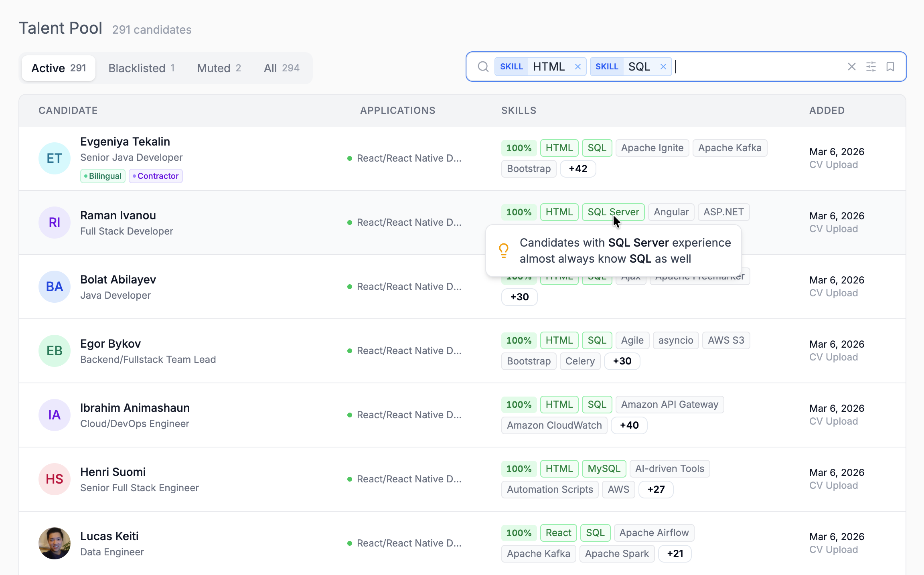Click the Contractor tag on Evgeniya Tekalin

[x=156, y=176]
